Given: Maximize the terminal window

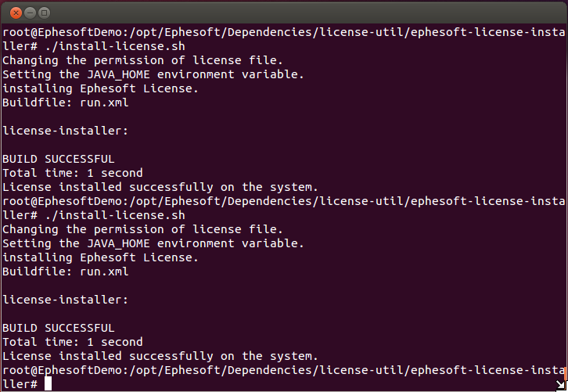Looking at the screenshot, I should (x=44, y=13).
